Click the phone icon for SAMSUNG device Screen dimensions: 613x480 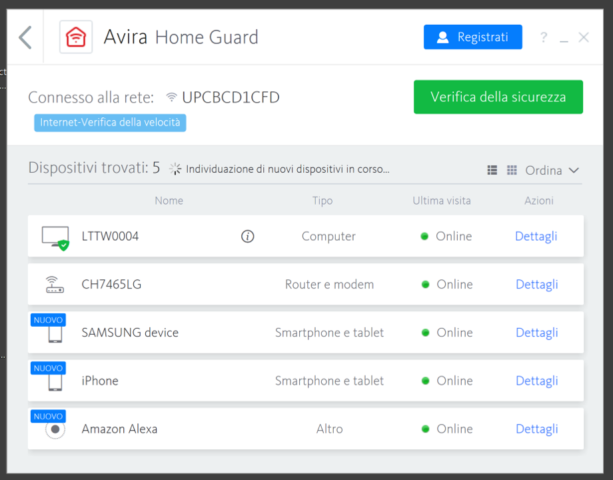(55, 335)
